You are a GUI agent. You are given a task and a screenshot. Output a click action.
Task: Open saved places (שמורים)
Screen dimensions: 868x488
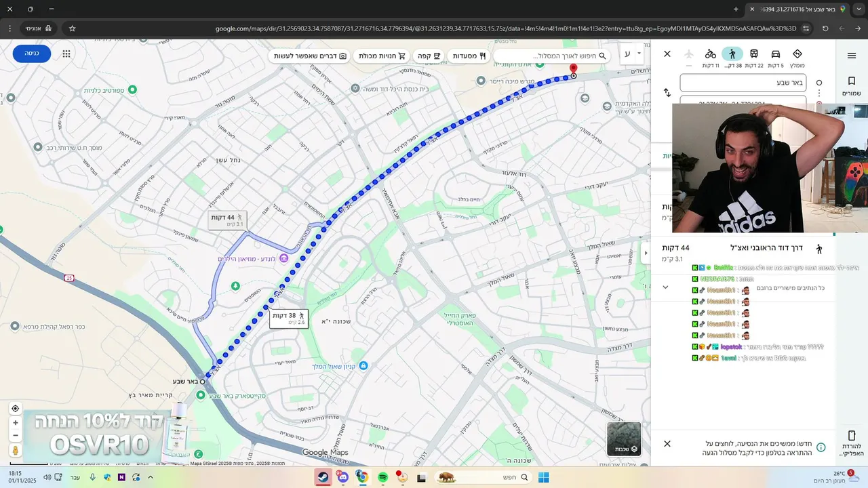852,85
